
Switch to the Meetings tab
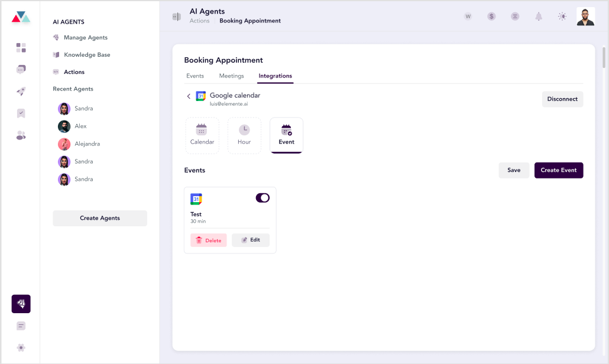click(232, 76)
